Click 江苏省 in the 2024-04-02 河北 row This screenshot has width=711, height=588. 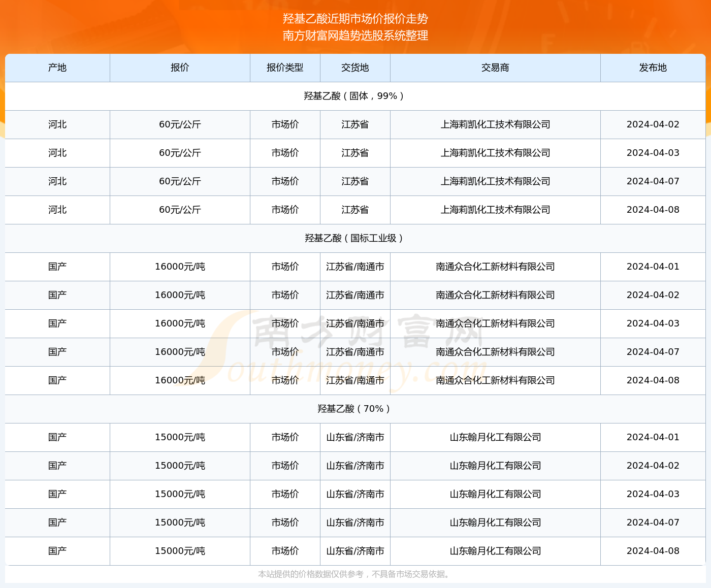click(x=355, y=124)
